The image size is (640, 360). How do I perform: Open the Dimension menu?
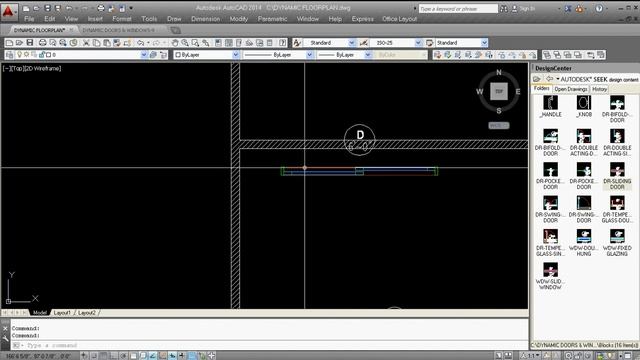[205, 19]
